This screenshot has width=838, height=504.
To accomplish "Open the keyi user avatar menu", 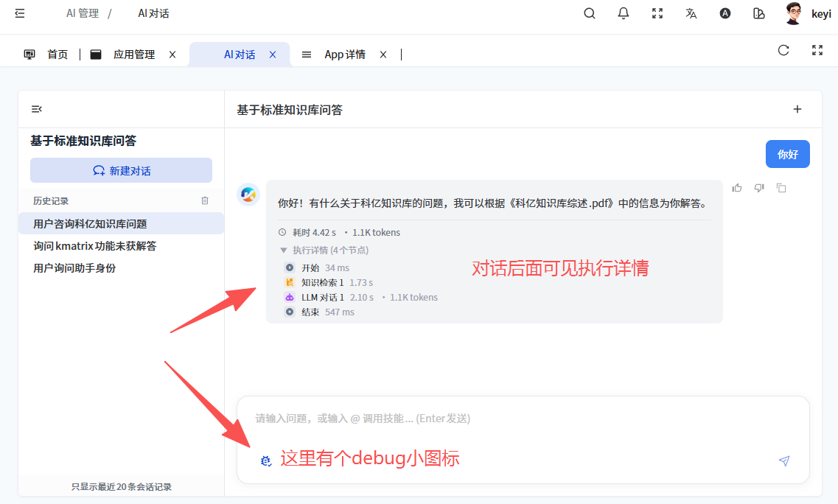I will (x=794, y=13).
